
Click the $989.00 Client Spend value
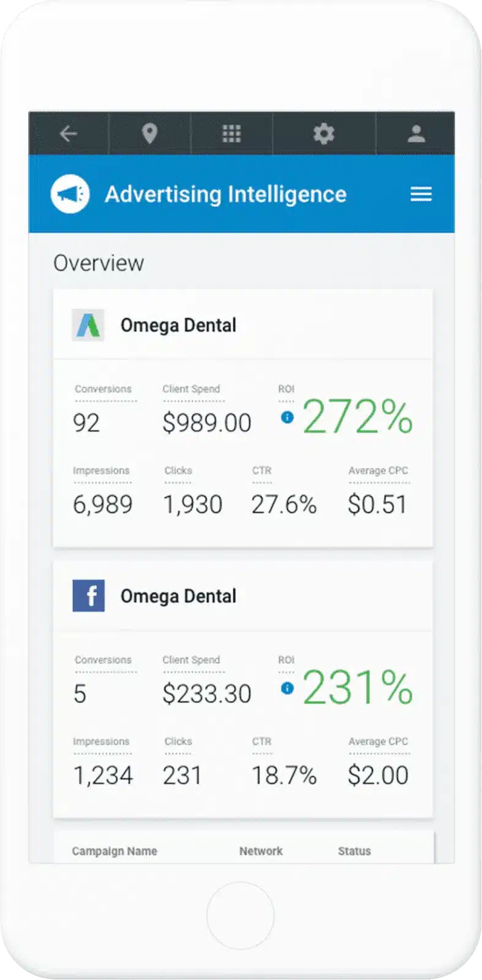click(x=207, y=423)
